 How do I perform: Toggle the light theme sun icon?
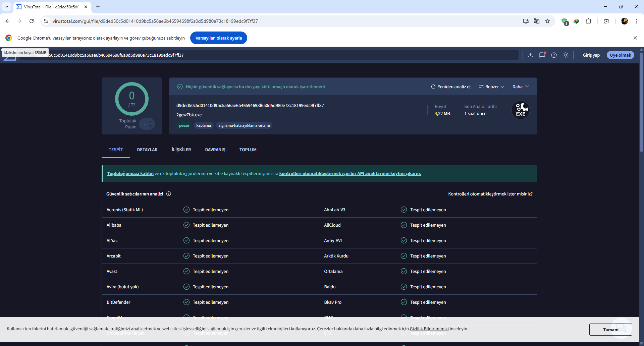tap(566, 55)
